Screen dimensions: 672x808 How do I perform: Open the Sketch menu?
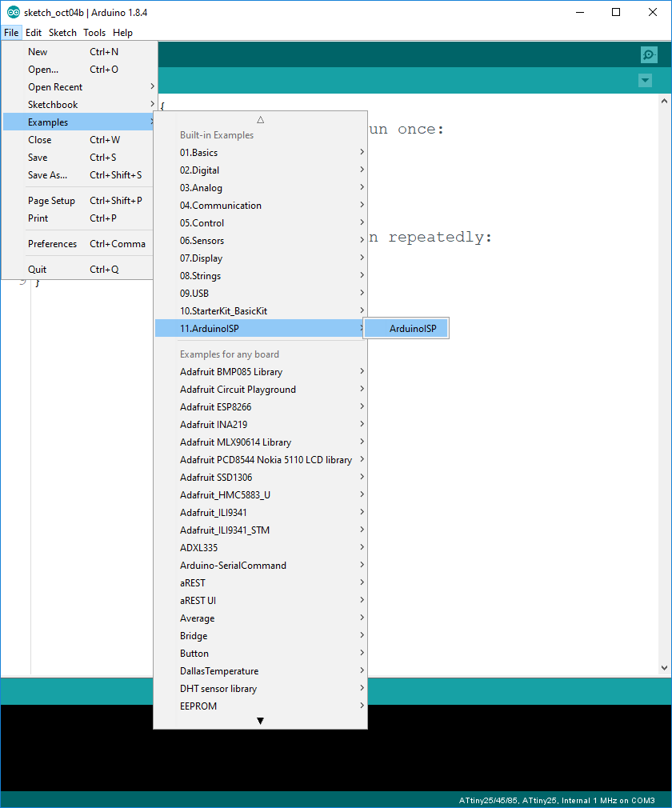coord(62,33)
